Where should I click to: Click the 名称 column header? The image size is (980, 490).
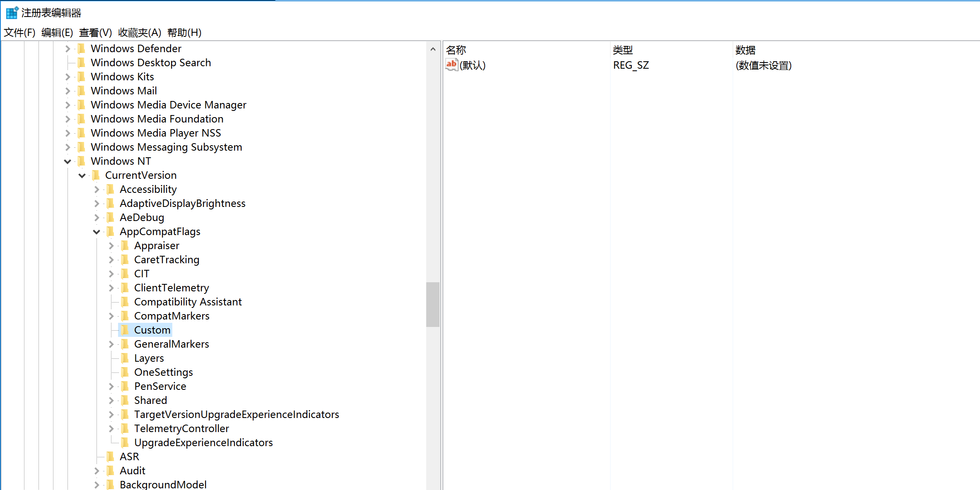pos(456,50)
